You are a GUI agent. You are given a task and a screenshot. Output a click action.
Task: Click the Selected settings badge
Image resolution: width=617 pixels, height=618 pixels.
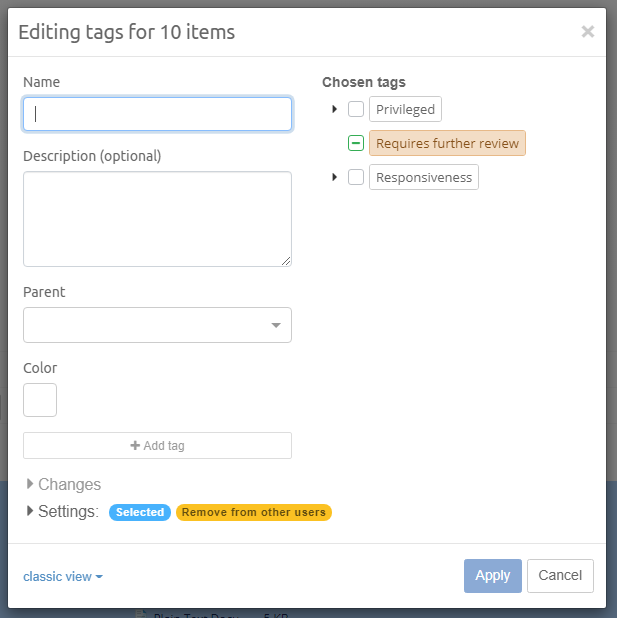[140, 512]
